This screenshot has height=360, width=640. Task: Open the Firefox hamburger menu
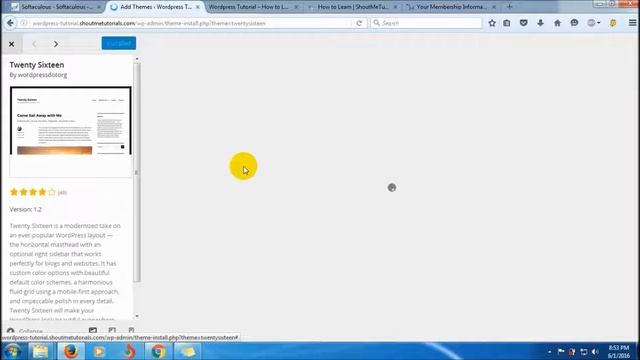(x=632, y=23)
